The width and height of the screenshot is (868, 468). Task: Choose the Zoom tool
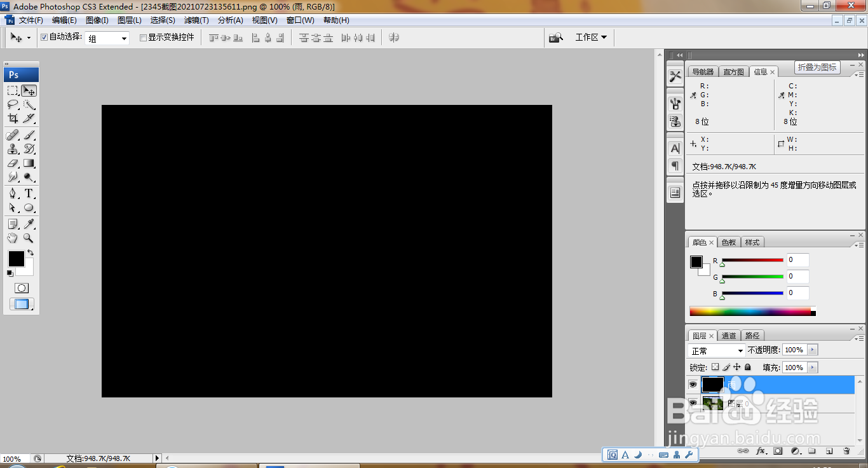tap(29, 238)
